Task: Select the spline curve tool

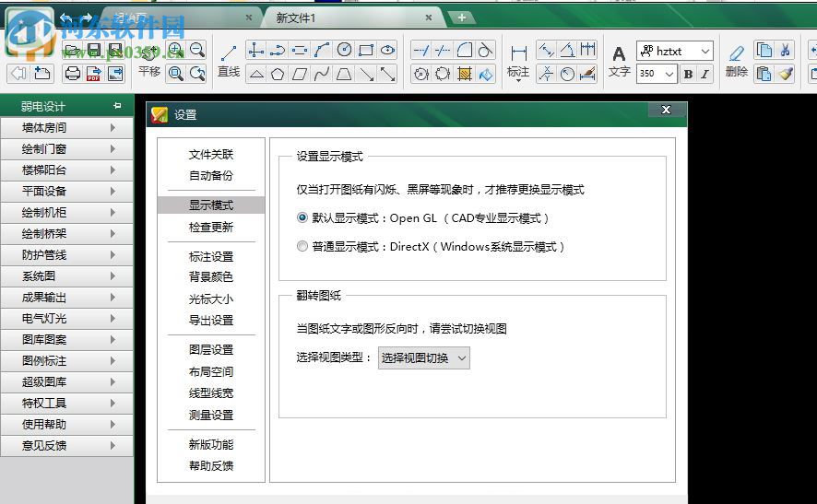Action: click(x=322, y=74)
